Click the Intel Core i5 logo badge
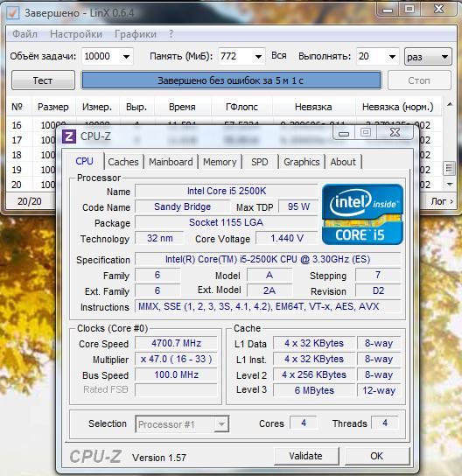Image resolution: width=462 pixels, height=476 pixels. click(362, 214)
